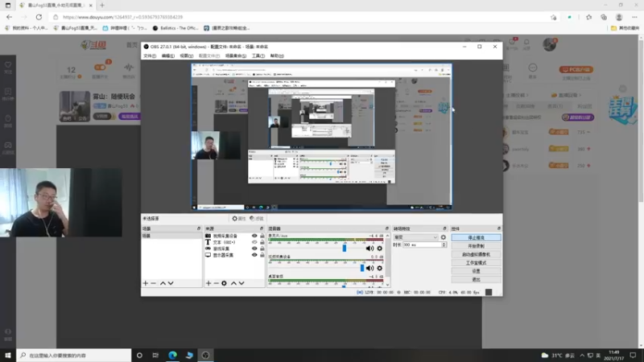Viewport: 644px width, 362px height.
Task: Toggle visibility eye for 游戏采集 source
Action: click(254, 249)
